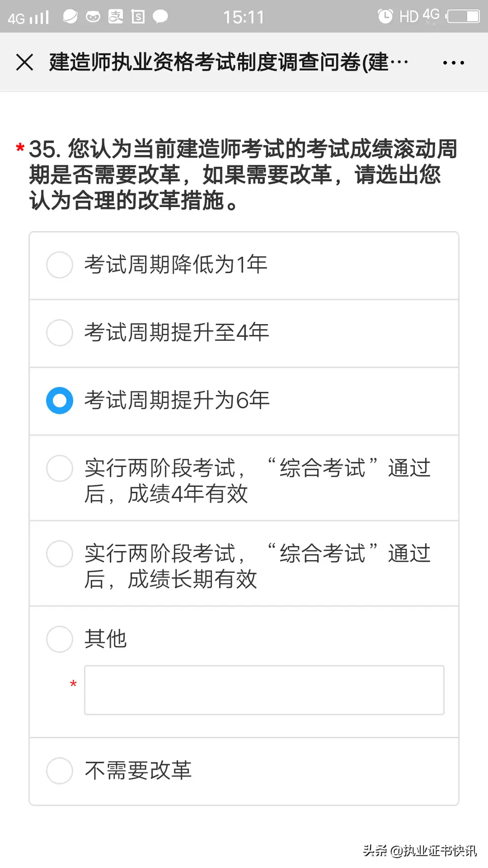This screenshot has height=868, width=488.
Task: Choose 成绩4年有效 two-stage exam option
Action: tap(244, 478)
